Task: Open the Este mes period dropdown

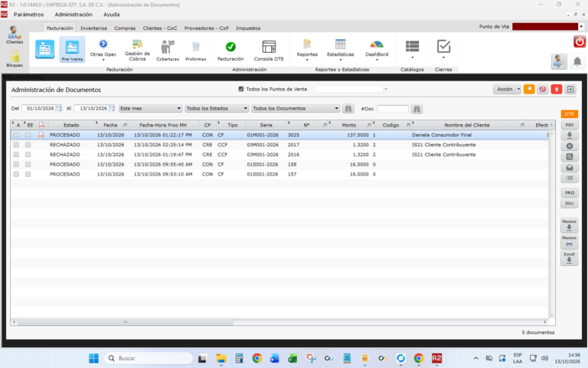Action: coord(150,109)
